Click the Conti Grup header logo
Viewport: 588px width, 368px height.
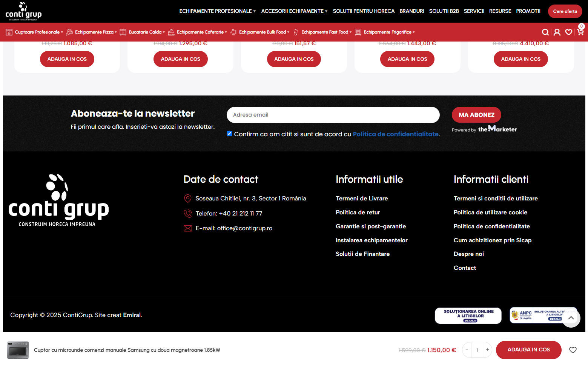tap(23, 11)
